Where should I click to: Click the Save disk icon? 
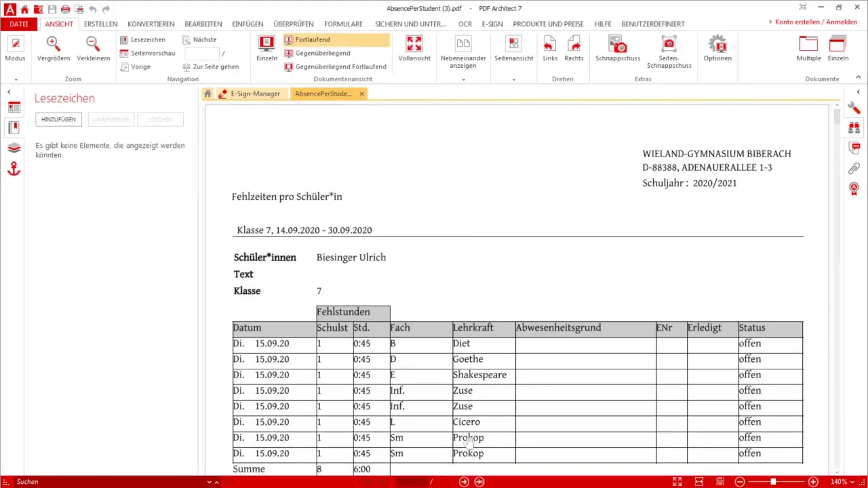(x=52, y=9)
